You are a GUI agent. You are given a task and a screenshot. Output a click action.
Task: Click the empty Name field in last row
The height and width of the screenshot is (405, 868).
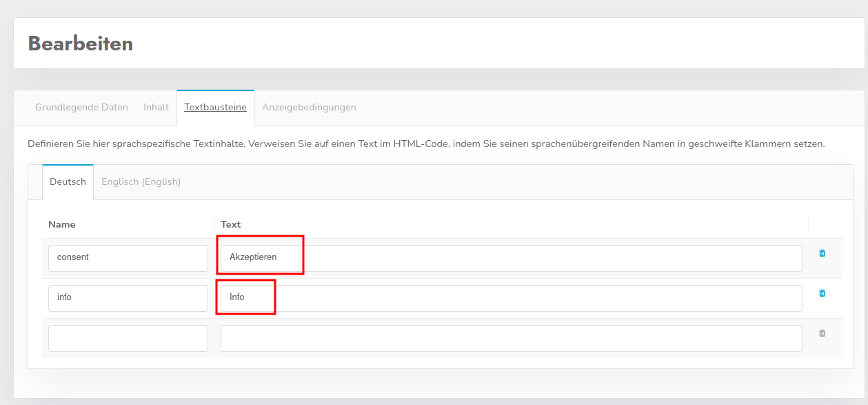coord(128,338)
